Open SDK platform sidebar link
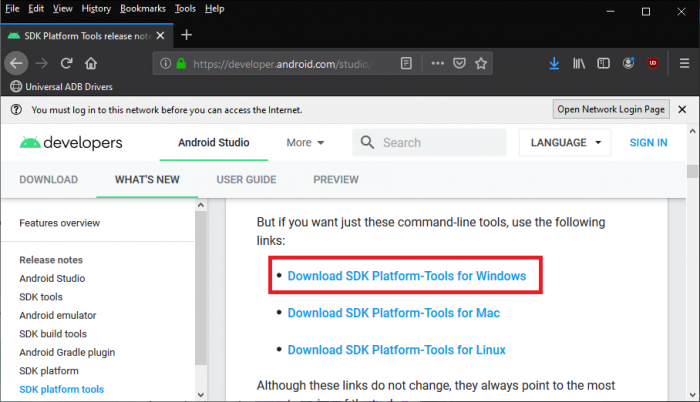700x402 pixels. pos(49,371)
